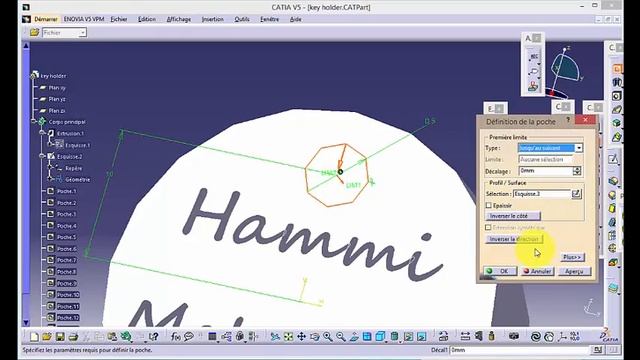Screen dimensions: 640x360
Task: Click the Décalage value field in the dialog
Action: tap(546, 171)
